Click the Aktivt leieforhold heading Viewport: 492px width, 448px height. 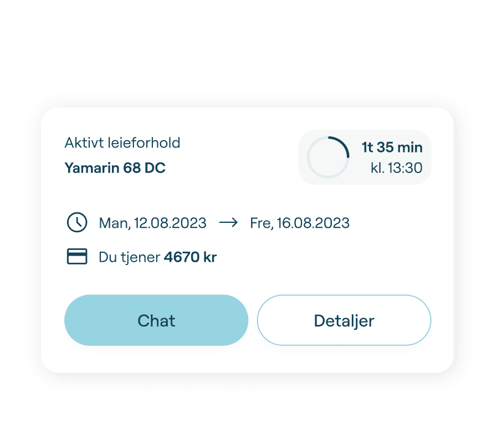click(x=122, y=143)
